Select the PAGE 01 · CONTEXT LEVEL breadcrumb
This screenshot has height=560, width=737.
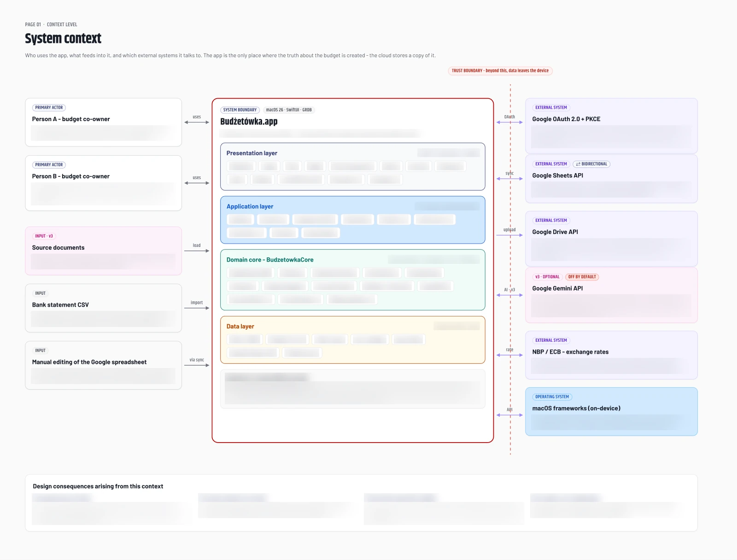coord(51,24)
